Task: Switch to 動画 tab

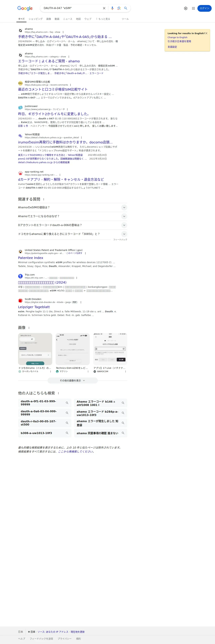Action: (x=57, y=19)
